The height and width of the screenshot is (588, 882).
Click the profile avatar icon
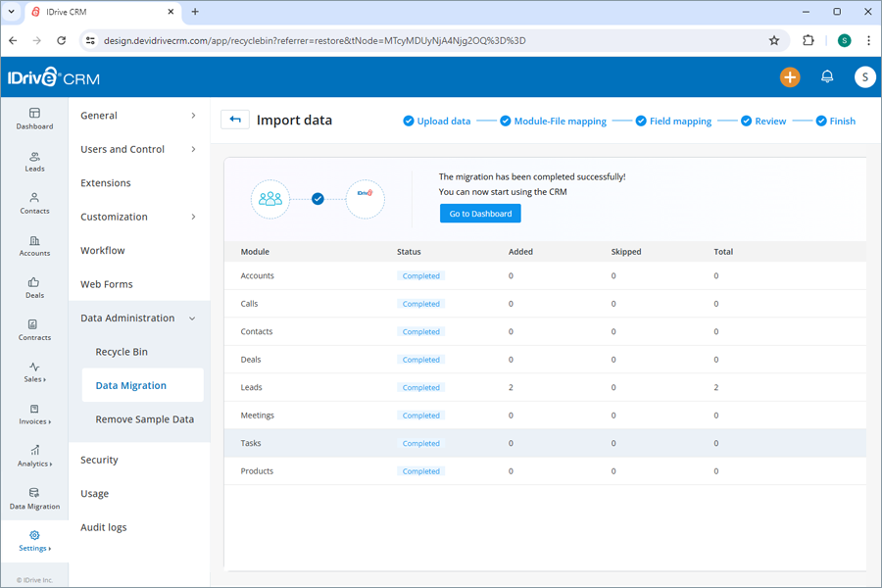tap(863, 75)
